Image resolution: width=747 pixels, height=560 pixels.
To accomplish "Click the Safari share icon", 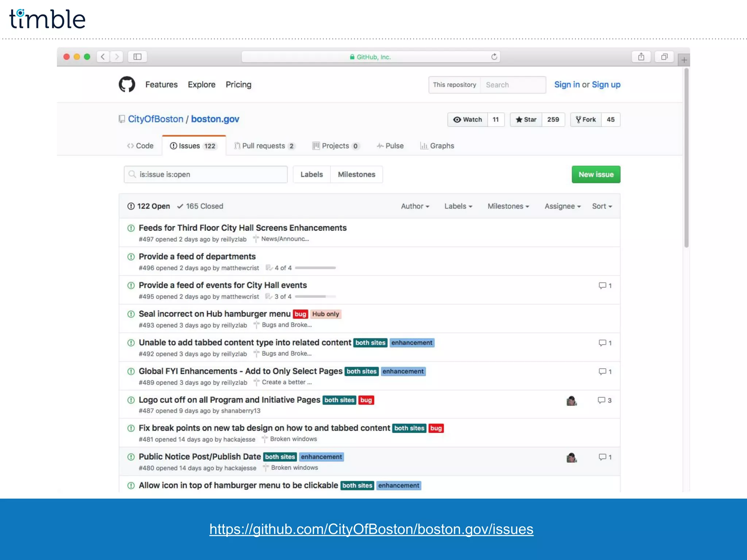I will 641,57.
